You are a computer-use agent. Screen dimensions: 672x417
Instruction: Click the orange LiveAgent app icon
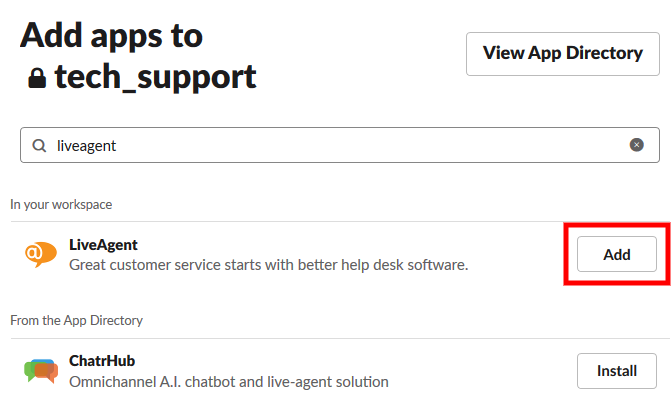click(x=41, y=254)
